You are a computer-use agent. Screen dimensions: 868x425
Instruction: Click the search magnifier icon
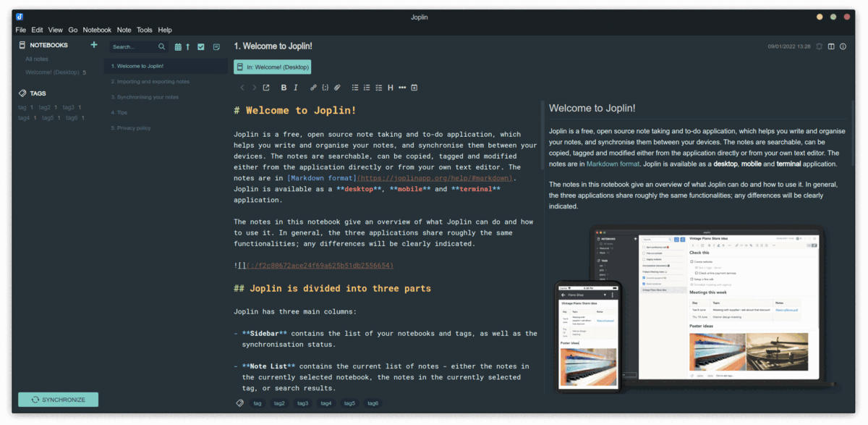162,47
